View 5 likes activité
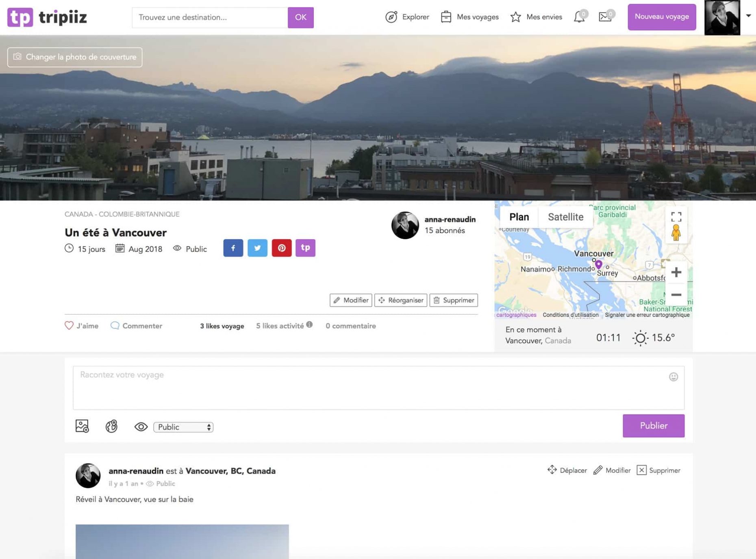The image size is (756, 559). click(x=280, y=326)
